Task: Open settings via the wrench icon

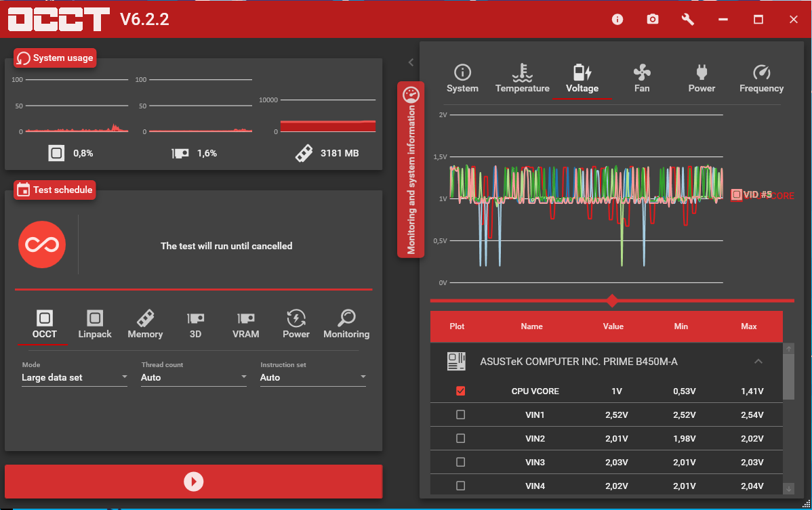Action: pos(688,19)
